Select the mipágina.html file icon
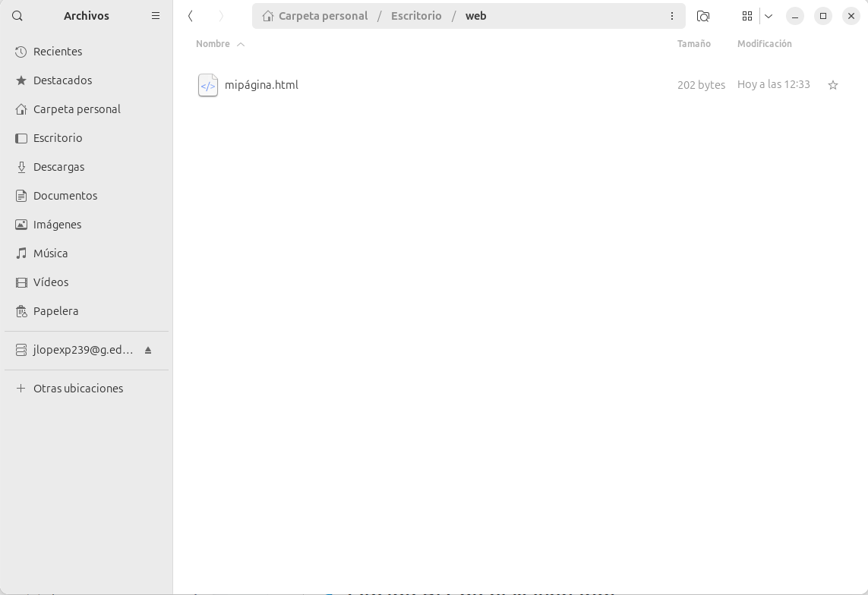 [207, 85]
